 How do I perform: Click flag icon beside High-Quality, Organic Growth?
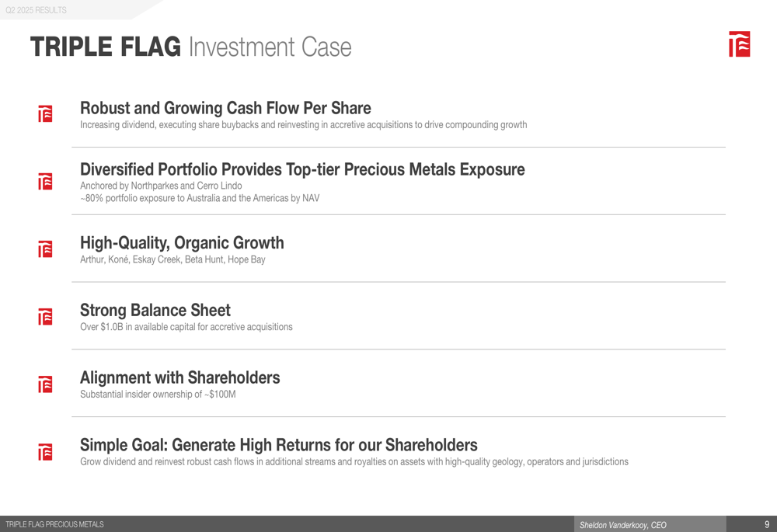45,249
